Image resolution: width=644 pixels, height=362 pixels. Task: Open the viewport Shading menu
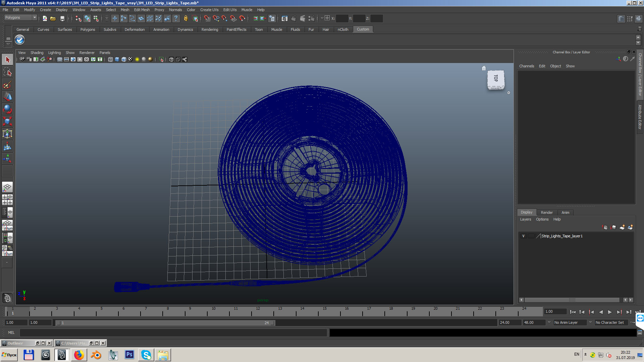37,53
